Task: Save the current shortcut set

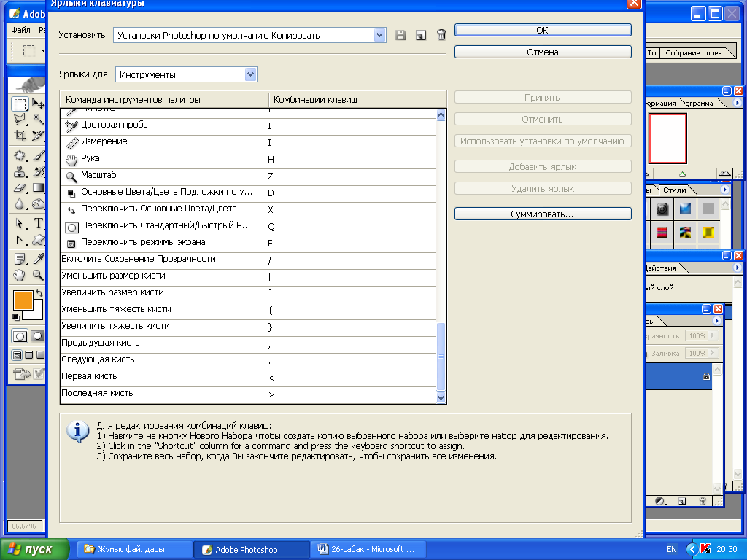Action: [x=400, y=35]
